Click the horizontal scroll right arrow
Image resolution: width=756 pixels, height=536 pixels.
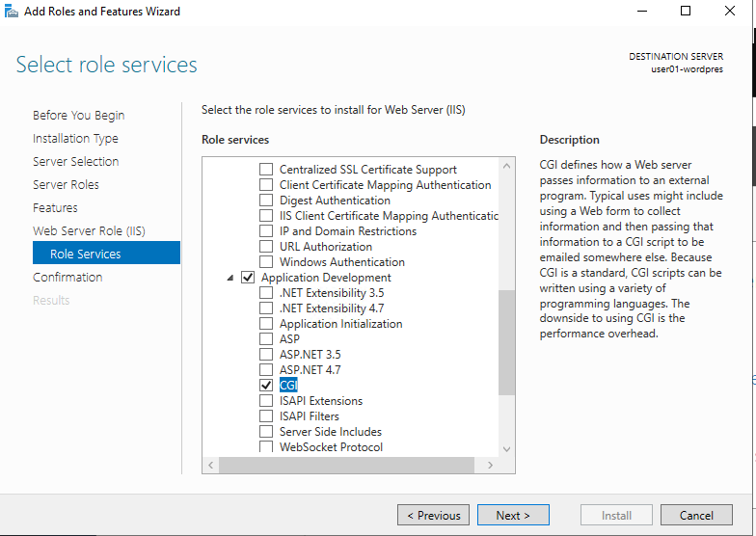tap(490, 465)
